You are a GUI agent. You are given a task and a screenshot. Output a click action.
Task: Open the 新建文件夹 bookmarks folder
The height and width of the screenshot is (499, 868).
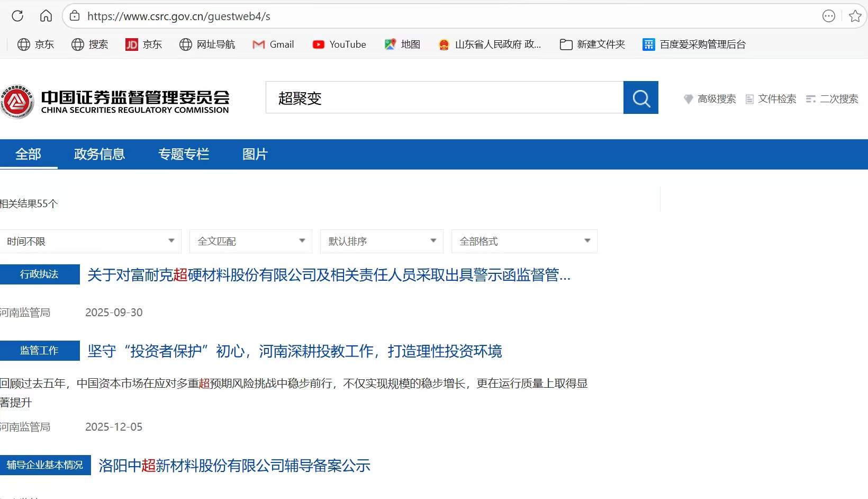click(592, 44)
